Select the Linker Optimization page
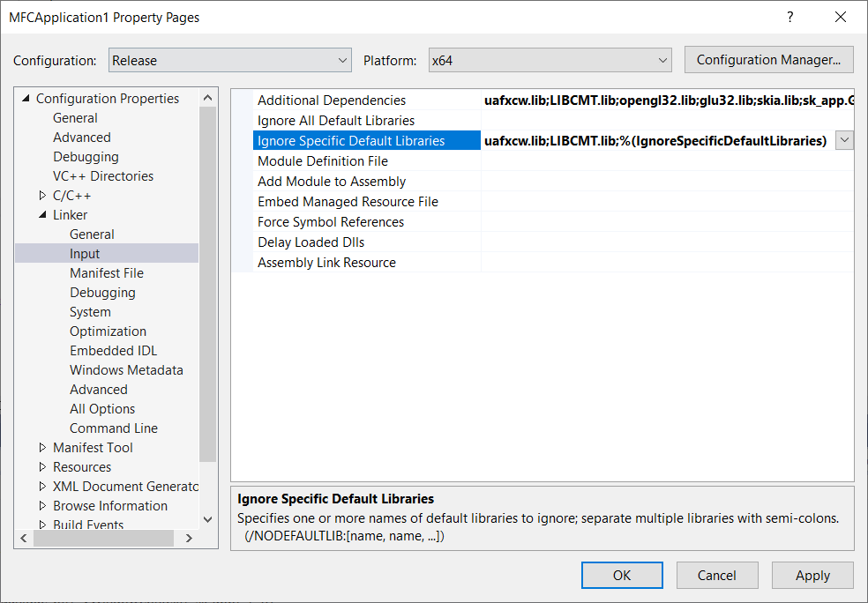This screenshot has width=868, height=603. click(108, 331)
